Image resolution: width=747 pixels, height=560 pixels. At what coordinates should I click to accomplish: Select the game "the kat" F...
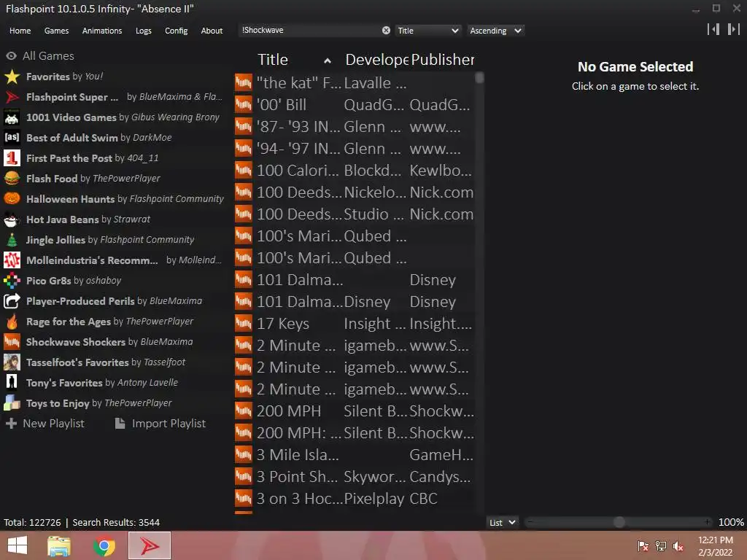(x=355, y=83)
